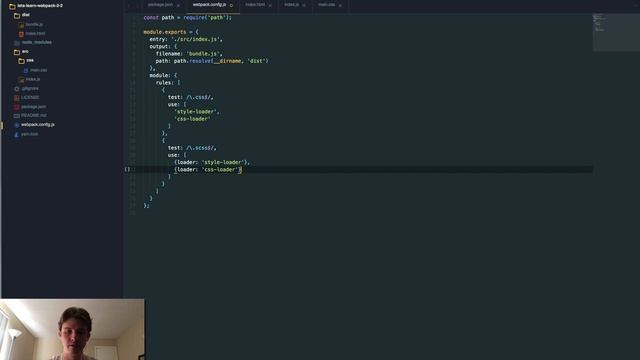Image resolution: width=640 pixels, height=360 pixels.
Task: Click the webcam video overlay
Action: click(72, 329)
